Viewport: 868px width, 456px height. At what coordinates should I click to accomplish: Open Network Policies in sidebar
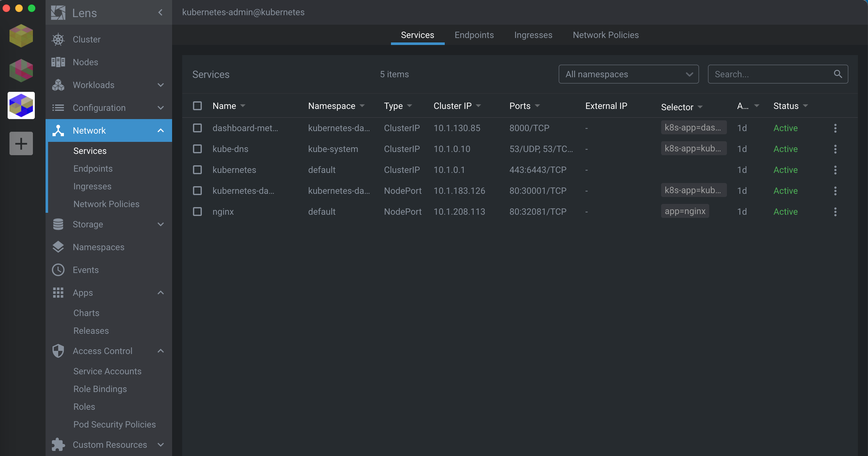pyautogui.click(x=106, y=204)
